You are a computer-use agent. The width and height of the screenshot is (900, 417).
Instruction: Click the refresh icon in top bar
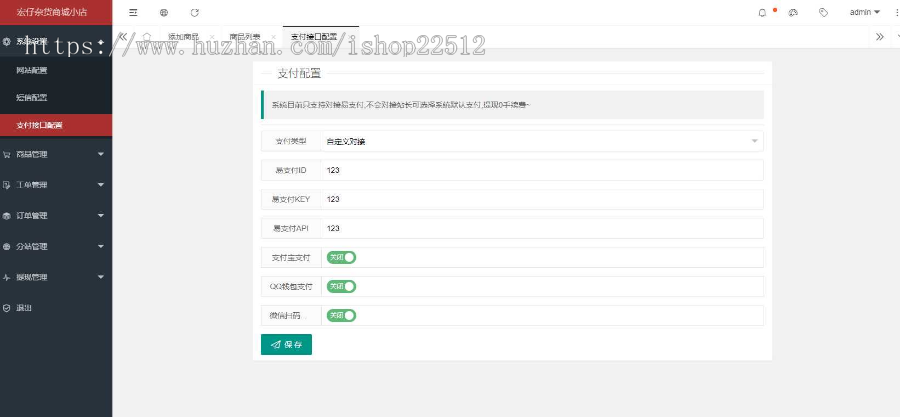click(x=195, y=12)
